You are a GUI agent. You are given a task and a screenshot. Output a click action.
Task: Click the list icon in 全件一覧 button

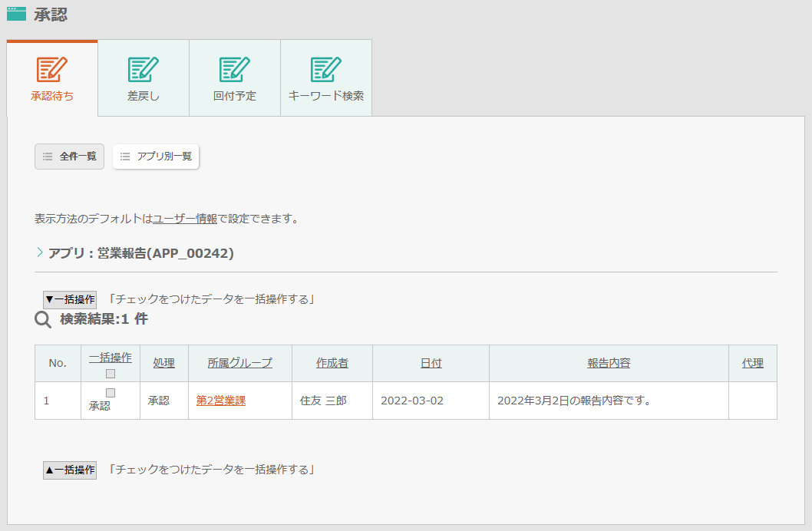(x=48, y=157)
